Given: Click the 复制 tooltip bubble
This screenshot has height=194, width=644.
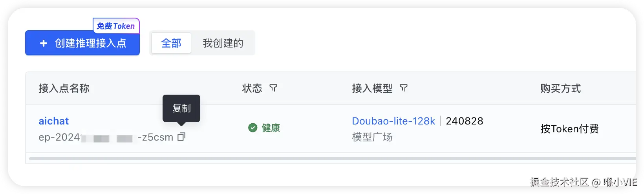Looking at the screenshot, I should click(x=181, y=108).
